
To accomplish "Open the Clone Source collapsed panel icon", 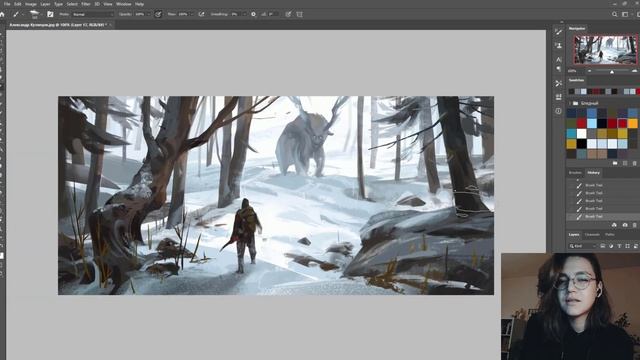I will click(x=558, y=46).
